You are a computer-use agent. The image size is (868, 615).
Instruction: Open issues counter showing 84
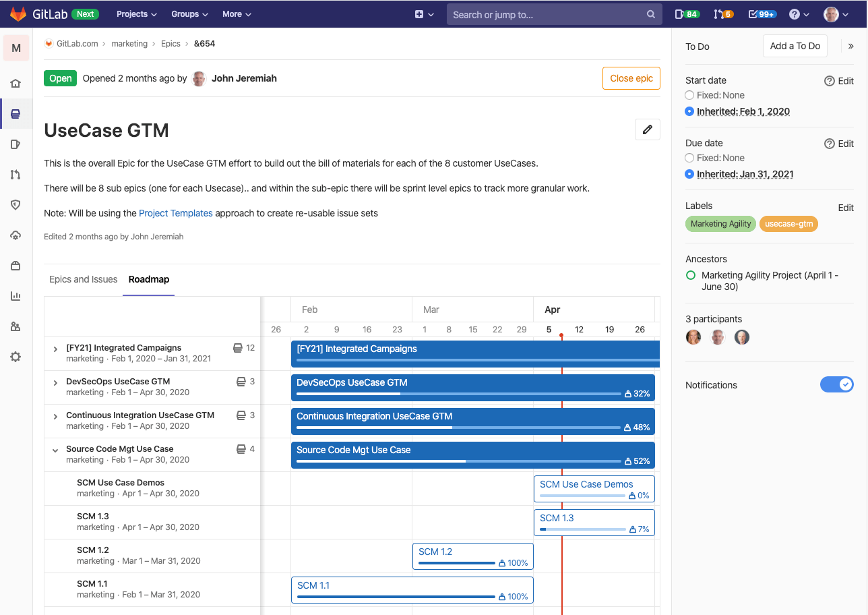coord(687,14)
